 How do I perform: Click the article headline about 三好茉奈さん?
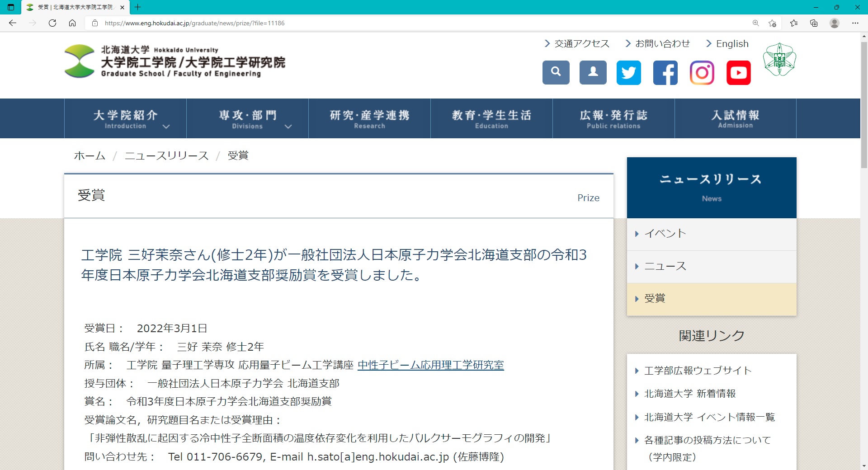tap(334, 265)
